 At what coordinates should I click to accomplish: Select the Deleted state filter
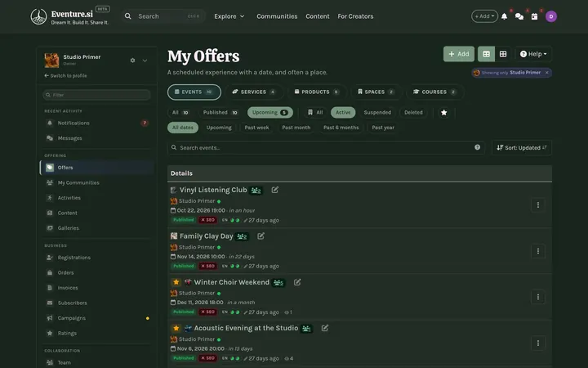413,113
